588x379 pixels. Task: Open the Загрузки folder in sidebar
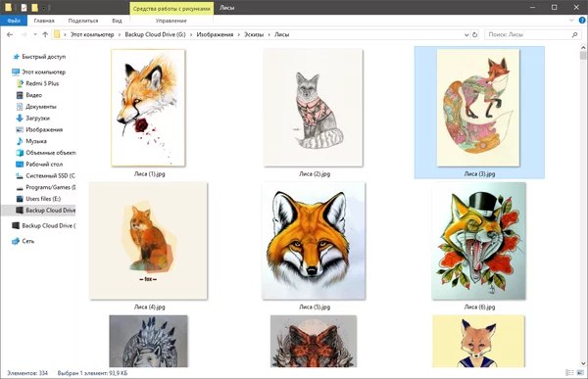point(37,118)
